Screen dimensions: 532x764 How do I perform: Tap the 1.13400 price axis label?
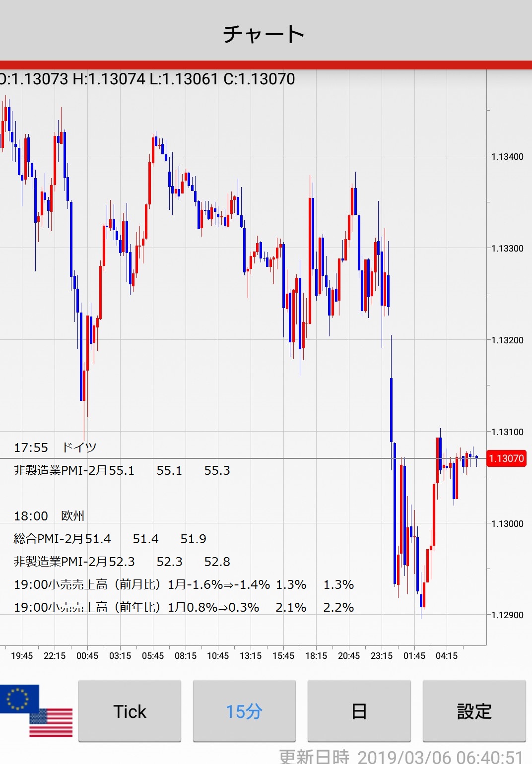point(507,157)
